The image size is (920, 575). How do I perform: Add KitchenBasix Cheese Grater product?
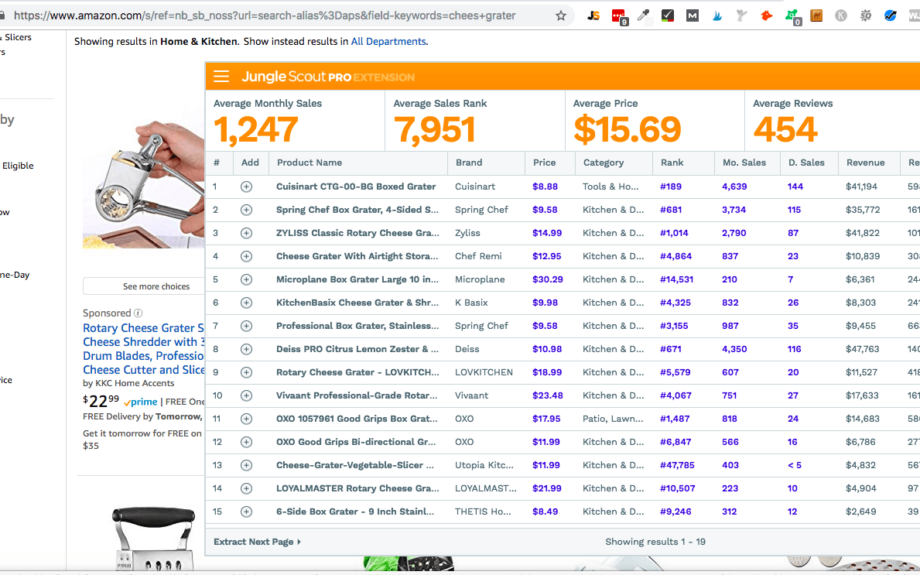pos(246,303)
